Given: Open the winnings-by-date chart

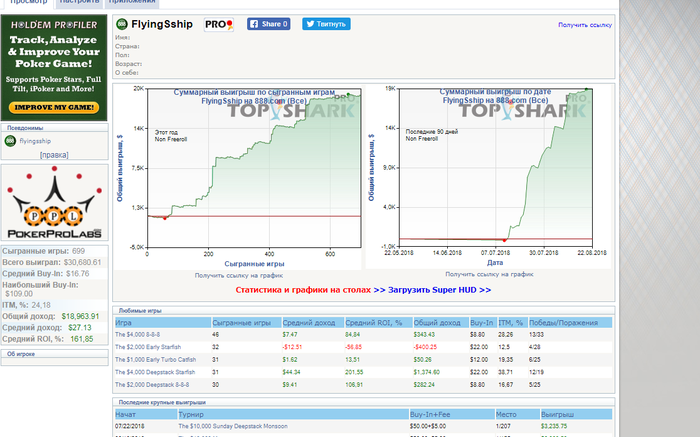Looking at the screenshot, I should 488,176.
